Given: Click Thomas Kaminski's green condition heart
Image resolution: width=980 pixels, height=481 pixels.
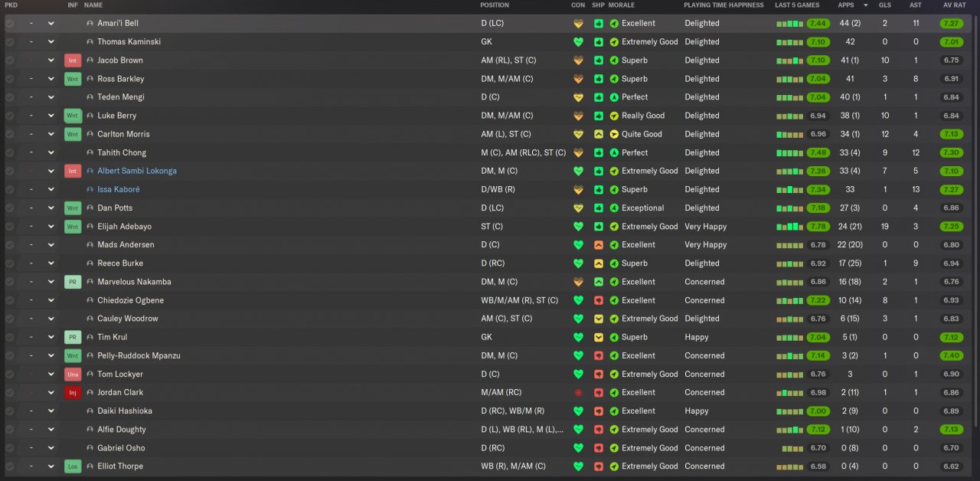Looking at the screenshot, I should pyautogui.click(x=578, y=42).
